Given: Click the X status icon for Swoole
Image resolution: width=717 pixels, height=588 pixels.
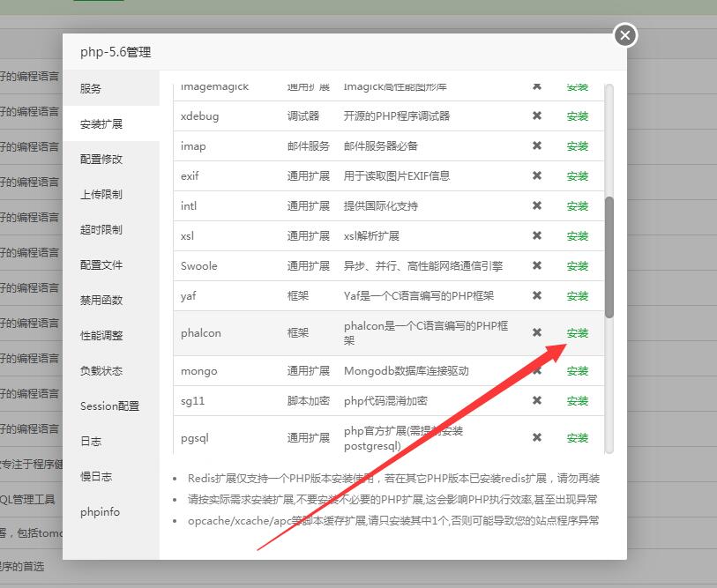Looking at the screenshot, I should pos(536,266).
